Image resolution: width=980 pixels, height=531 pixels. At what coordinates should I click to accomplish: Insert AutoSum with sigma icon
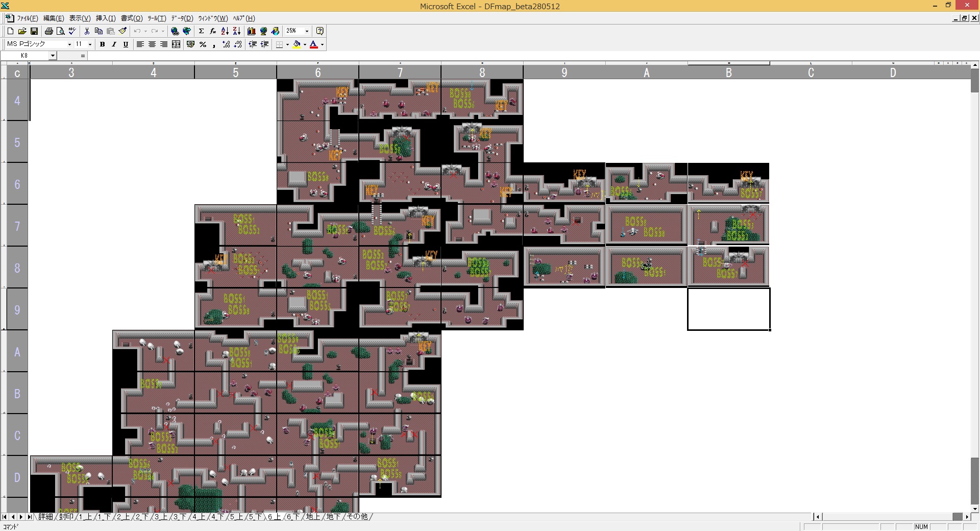[x=201, y=31]
